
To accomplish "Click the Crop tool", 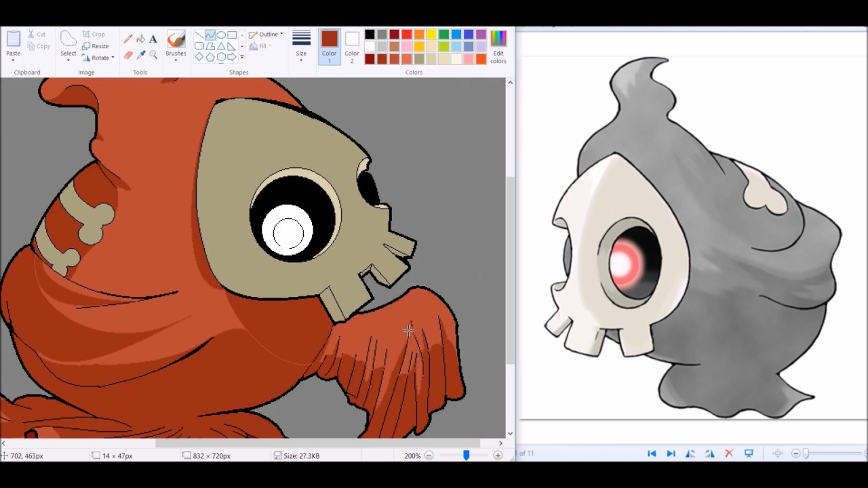I will tap(94, 34).
